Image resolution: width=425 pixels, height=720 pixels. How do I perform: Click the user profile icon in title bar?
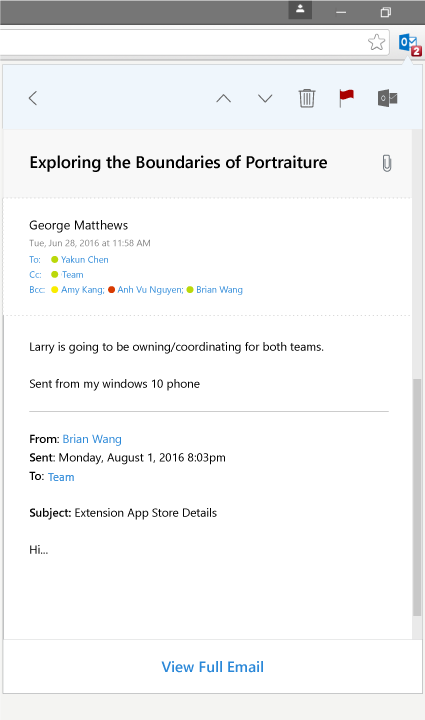click(300, 9)
